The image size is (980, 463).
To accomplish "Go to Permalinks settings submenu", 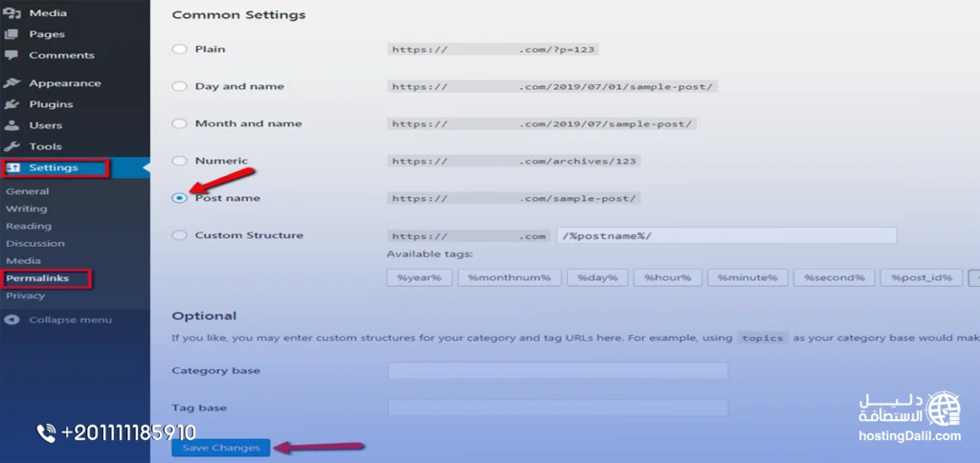I will pyautogui.click(x=37, y=278).
